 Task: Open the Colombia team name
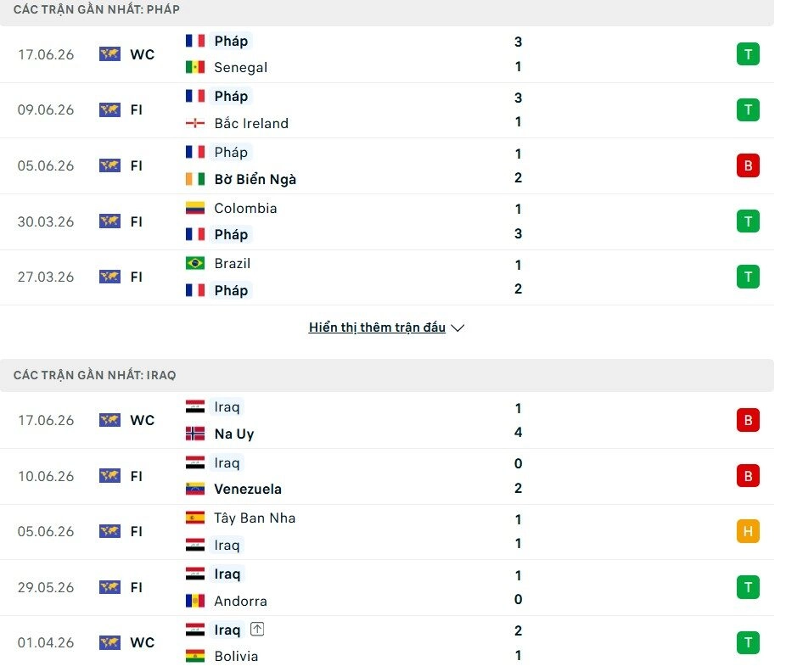coord(245,208)
